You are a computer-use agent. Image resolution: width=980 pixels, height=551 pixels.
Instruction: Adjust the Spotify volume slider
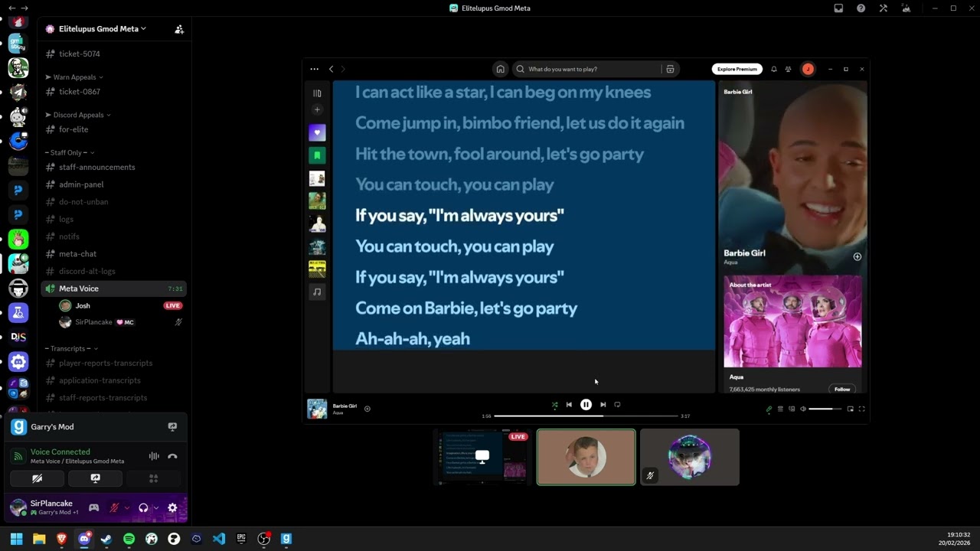click(x=825, y=409)
